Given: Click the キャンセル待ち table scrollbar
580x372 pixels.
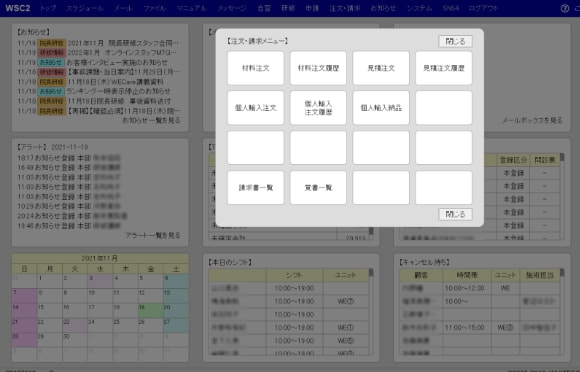Looking at the screenshot, I should pos(562,312).
